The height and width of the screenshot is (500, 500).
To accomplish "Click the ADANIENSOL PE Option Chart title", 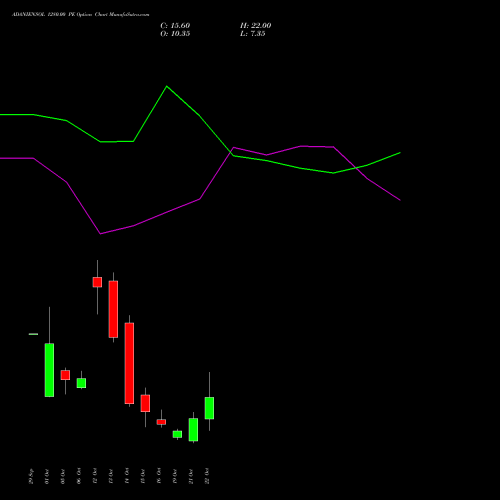I will [80, 15].
